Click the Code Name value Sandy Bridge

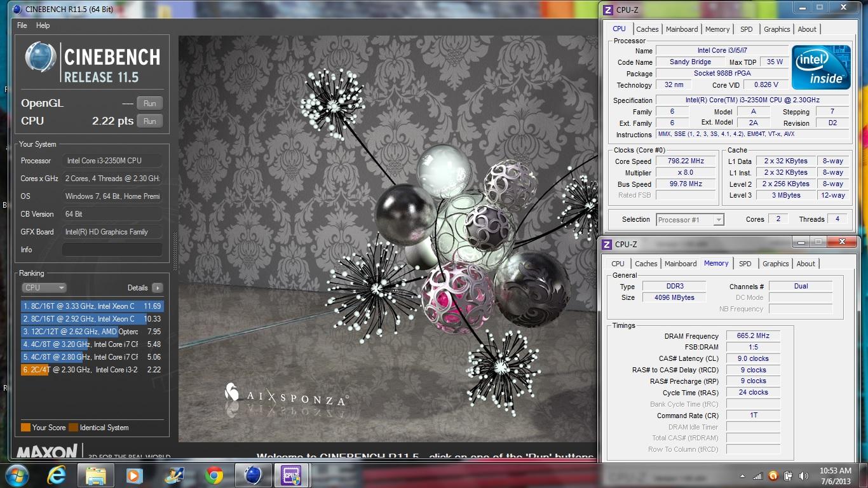point(691,62)
